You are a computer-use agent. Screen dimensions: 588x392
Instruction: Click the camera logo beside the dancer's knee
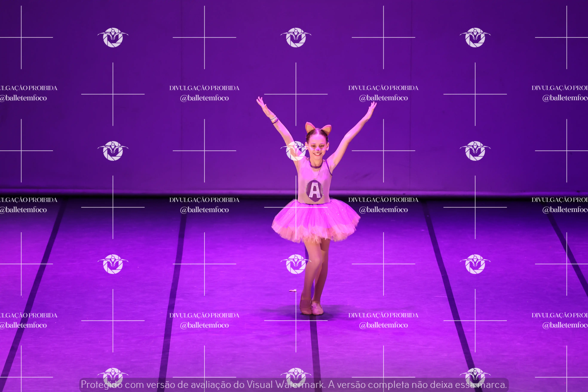(296, 264)
